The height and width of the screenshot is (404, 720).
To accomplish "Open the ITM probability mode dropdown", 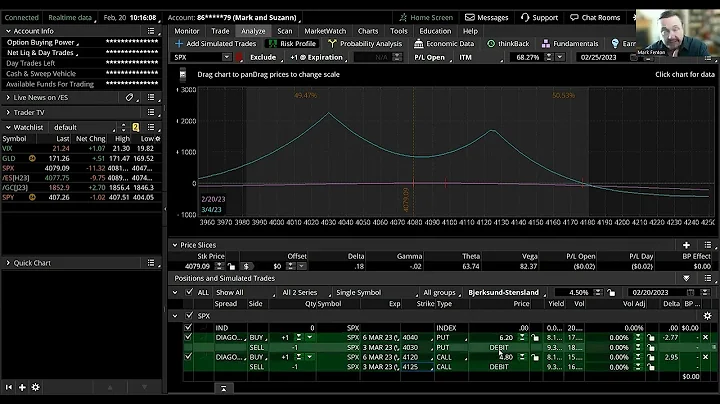I will [480, 57].
